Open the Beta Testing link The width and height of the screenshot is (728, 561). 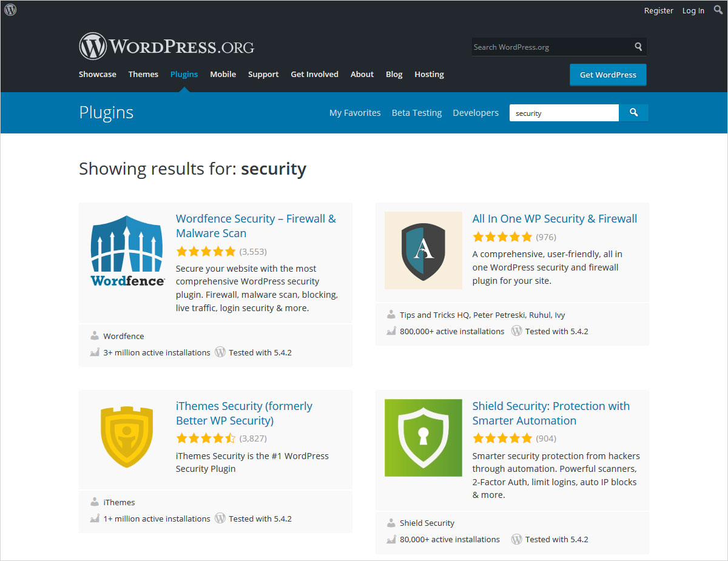[x=417, y=113]
